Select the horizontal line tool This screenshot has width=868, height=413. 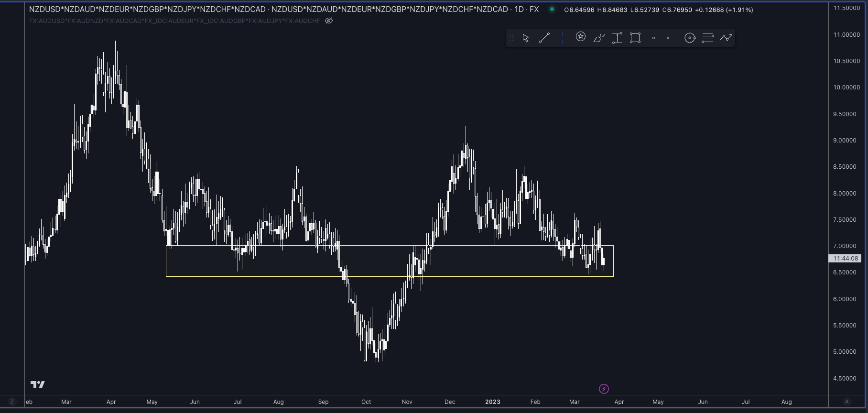click(653, 38)
